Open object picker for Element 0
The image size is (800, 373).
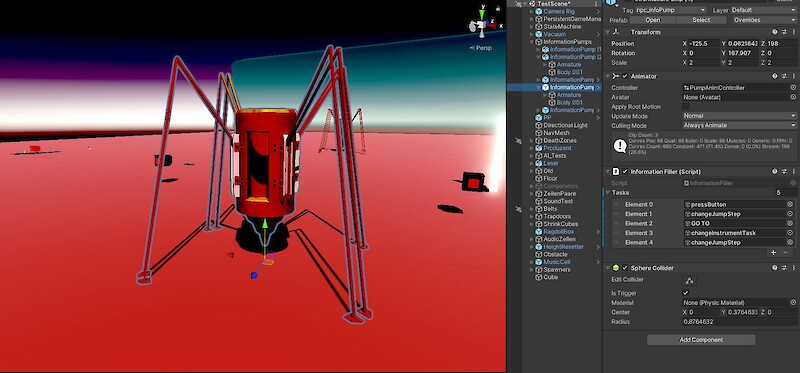coord(790,204)
